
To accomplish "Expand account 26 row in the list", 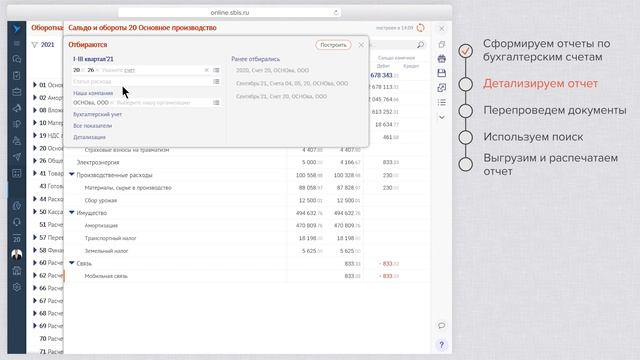I will pyautogui.click(x=35, y=161).
